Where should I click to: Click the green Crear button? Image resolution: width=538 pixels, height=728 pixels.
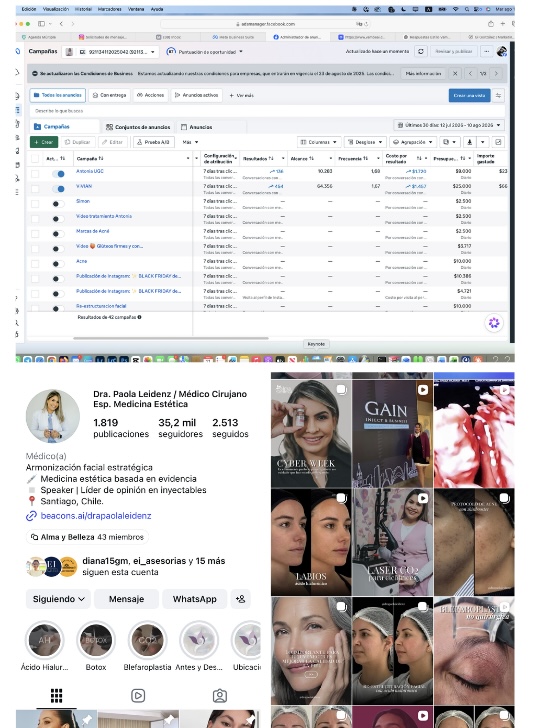click(x=44, y=142)
